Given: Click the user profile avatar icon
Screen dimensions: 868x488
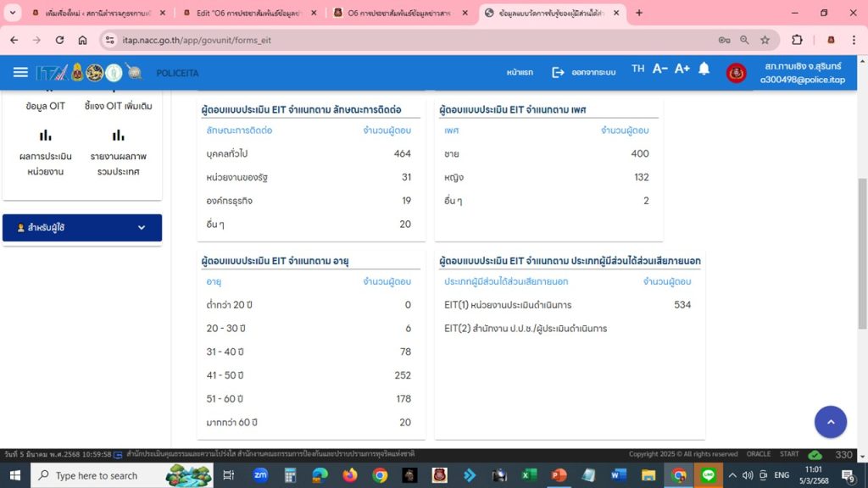Looking at the screenshot, I should [x=736, y=73].
